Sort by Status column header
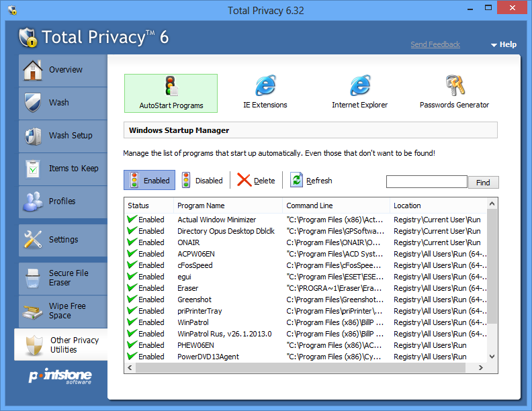The height and width of the screenshot is (411, 532). (148, 205)
